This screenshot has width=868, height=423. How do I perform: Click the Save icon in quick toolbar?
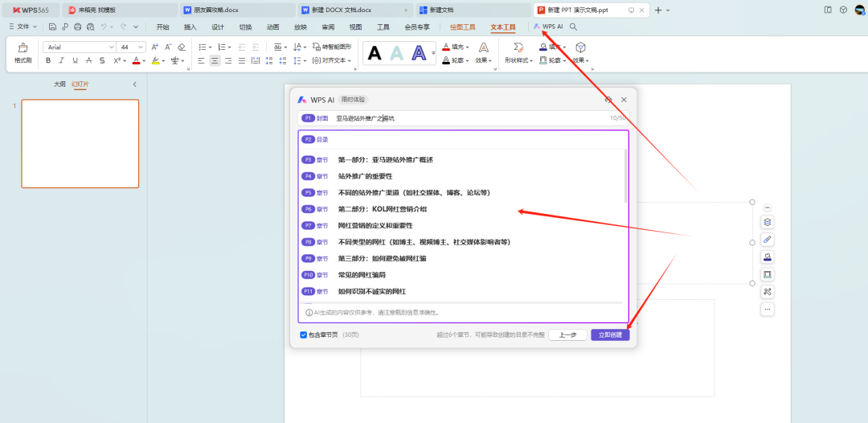[x=52, y=27]
